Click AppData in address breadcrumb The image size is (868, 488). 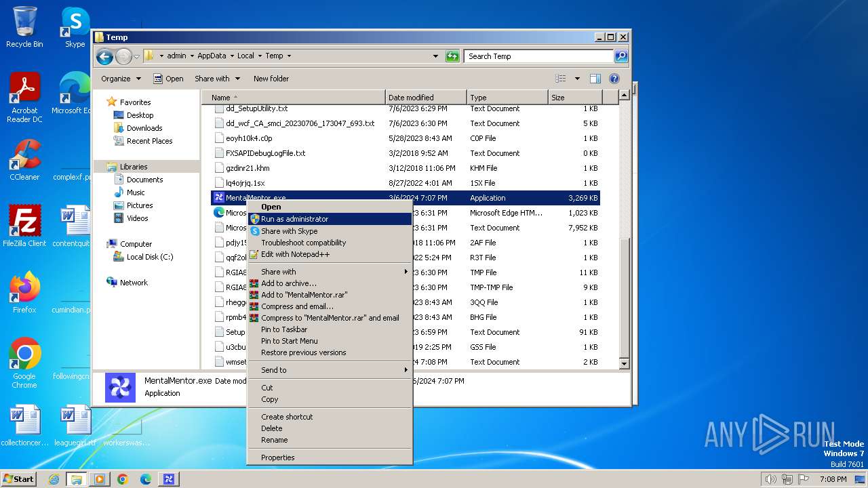coord(212,56)
